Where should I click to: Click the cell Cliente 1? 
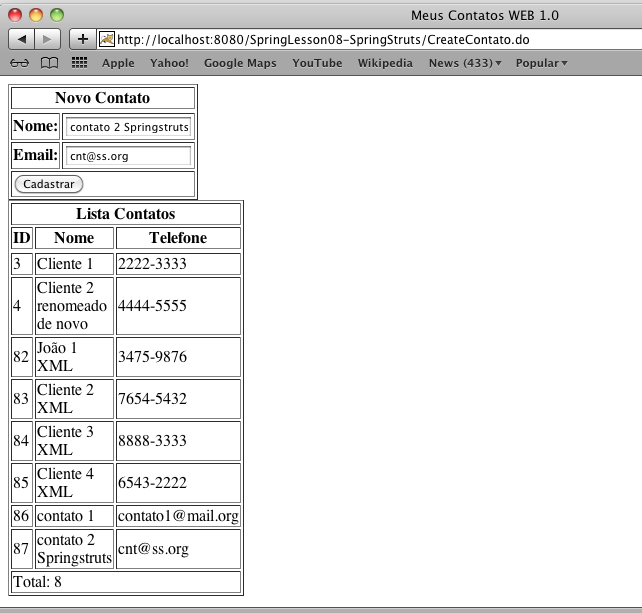coord(74,264)
